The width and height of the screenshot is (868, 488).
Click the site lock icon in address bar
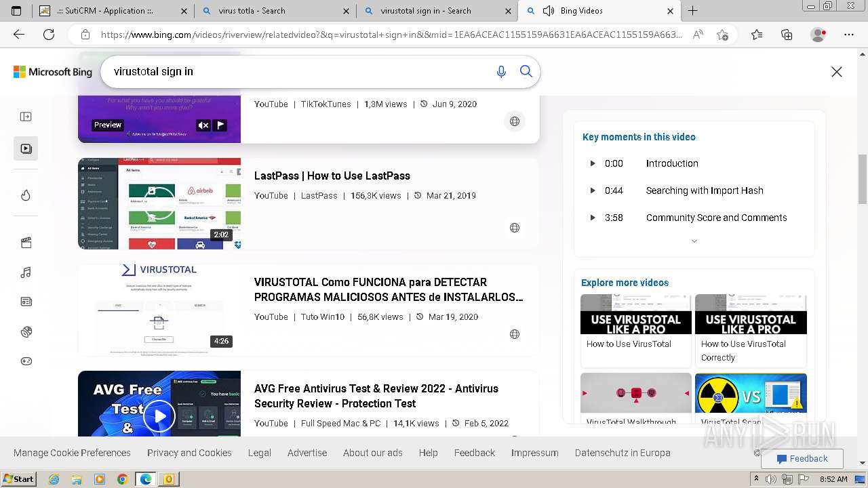(85, 35)
